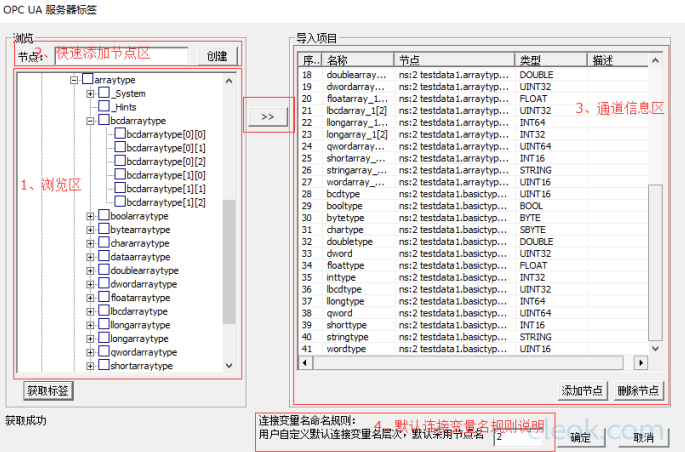The image size is (685, 452).
Task: Tick the boolarraytype checkbox
Action: tap(103, 216)
